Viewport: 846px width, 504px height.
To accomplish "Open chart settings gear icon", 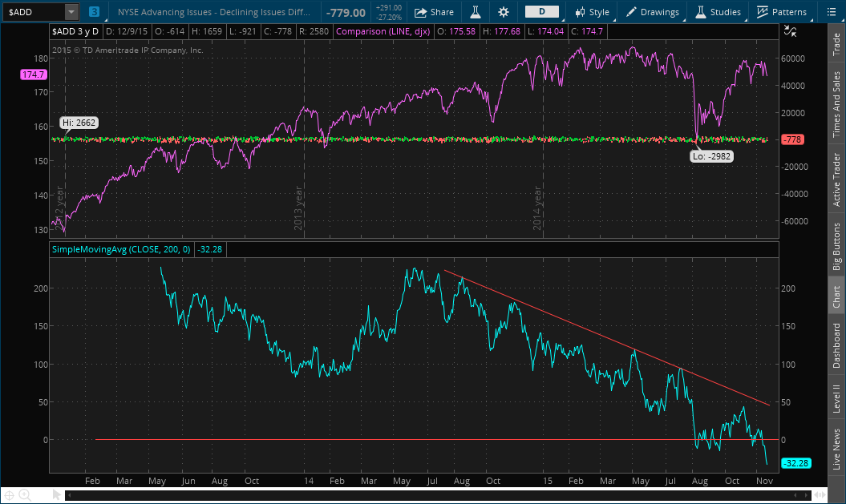I will [x=504, y=12].
